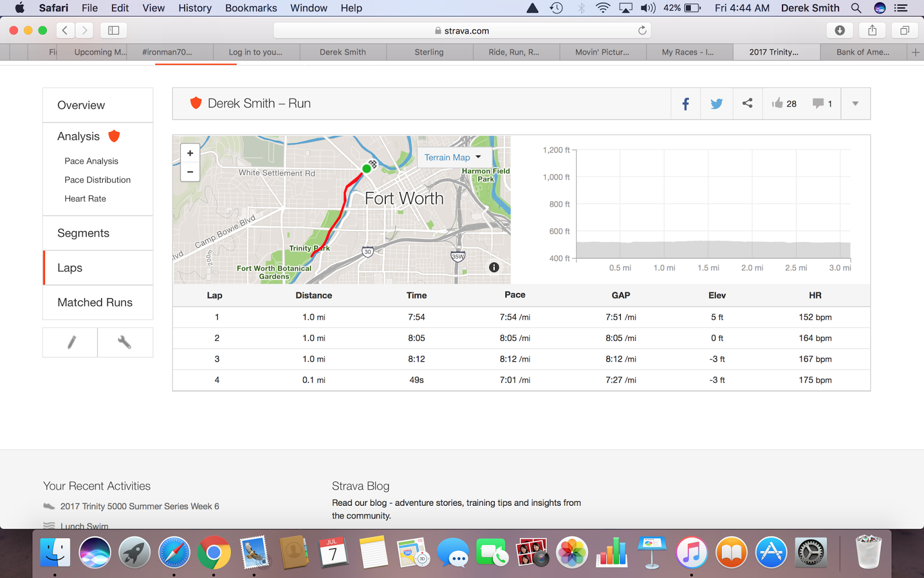Open the wrench tools menu
The height and width of the screenshot is (578, 924).
pos(125,343)
